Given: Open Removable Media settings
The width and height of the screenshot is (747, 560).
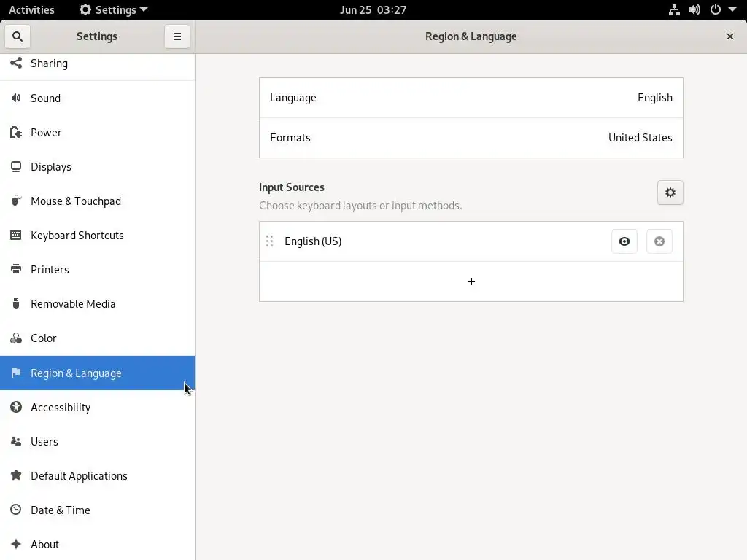Looking at the screenshot, I should click(97, 304).
